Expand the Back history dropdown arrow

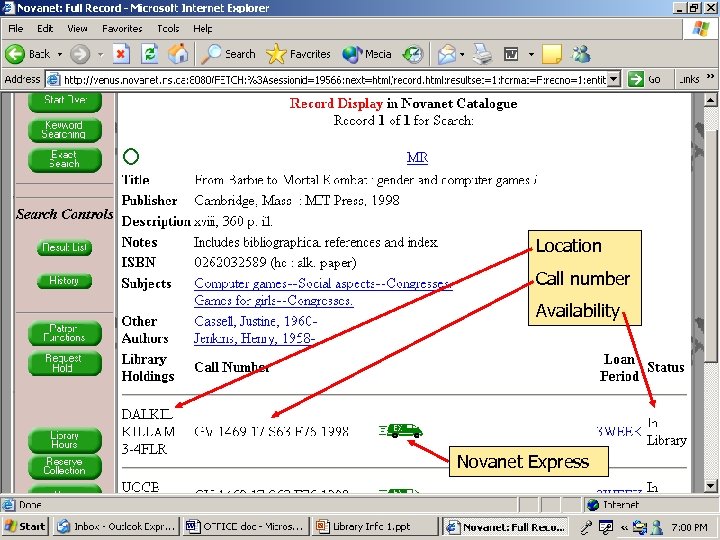click(x=60, y=55)
